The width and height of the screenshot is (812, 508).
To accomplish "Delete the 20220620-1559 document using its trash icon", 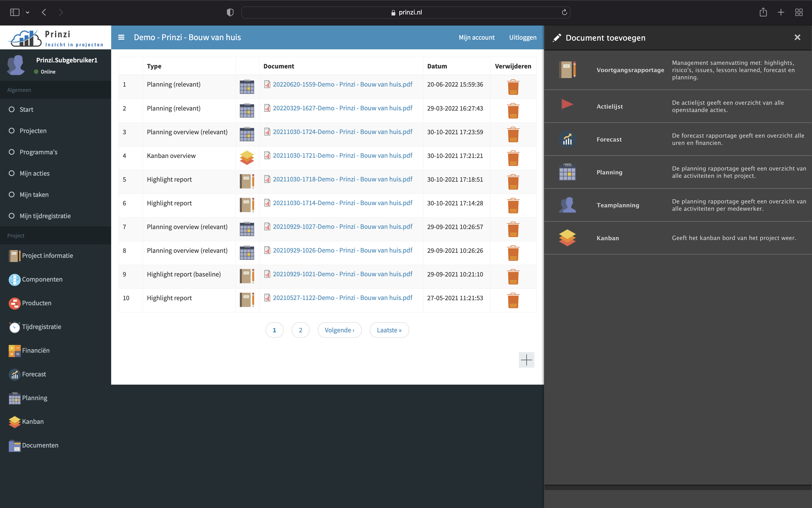I will pos(513,87).
